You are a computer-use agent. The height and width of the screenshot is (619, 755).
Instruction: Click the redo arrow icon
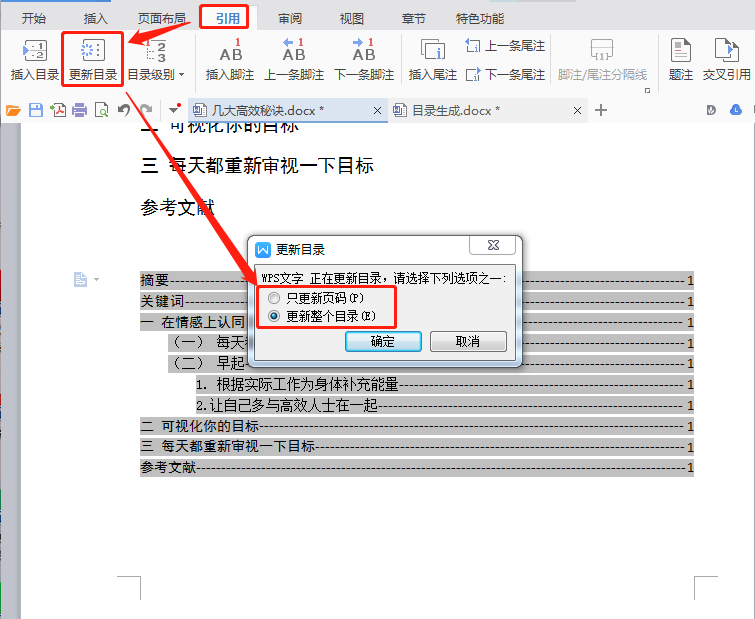tap(146, 111)
